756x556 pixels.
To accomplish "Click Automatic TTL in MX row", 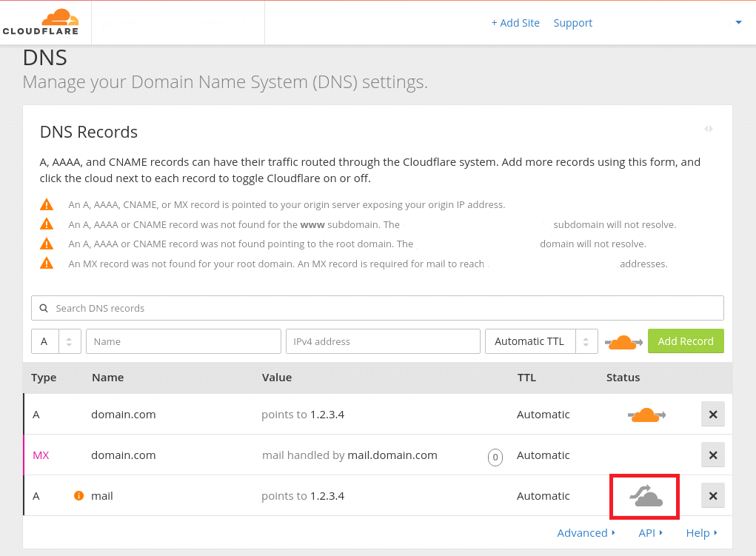I will tap(543, 455).
